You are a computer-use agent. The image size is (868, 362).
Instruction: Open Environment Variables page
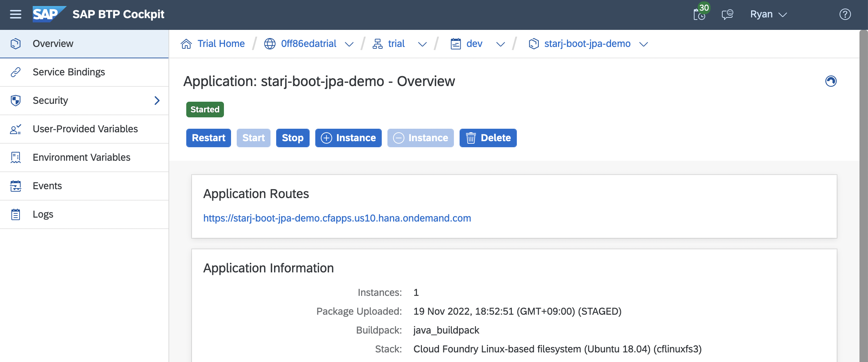click(x=84, y=158)
